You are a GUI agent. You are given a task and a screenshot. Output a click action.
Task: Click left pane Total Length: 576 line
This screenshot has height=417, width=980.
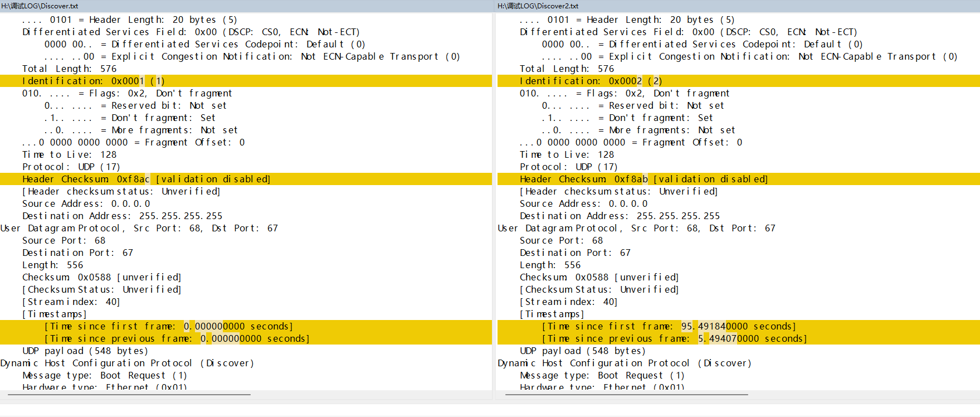(70, 69)
